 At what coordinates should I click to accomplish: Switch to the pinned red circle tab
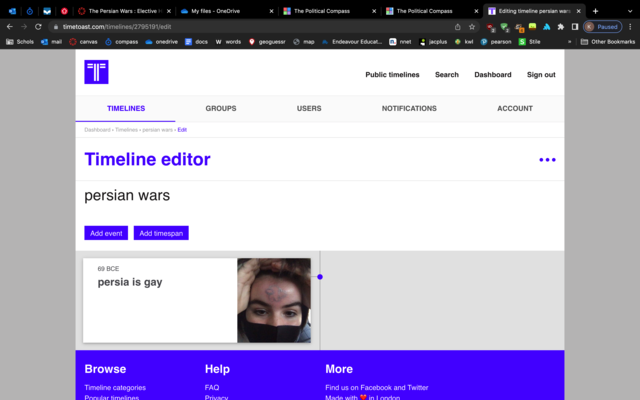point(64,11)
